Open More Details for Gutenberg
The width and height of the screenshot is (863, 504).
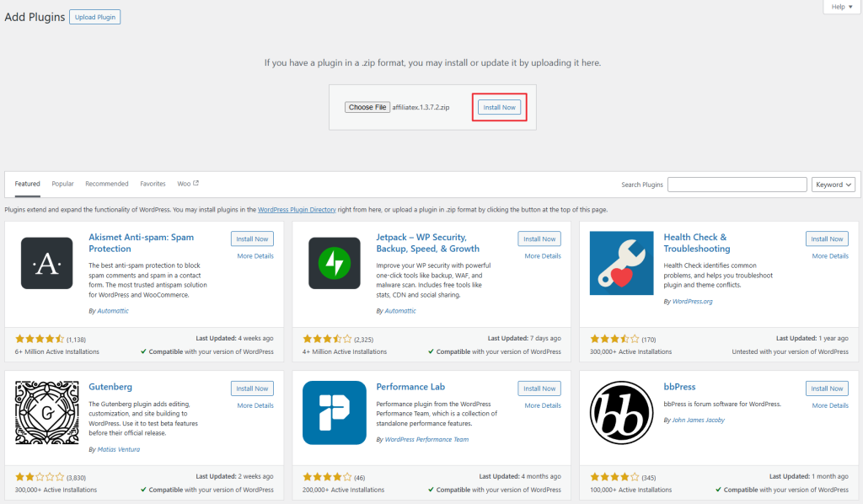pos(255,405)
